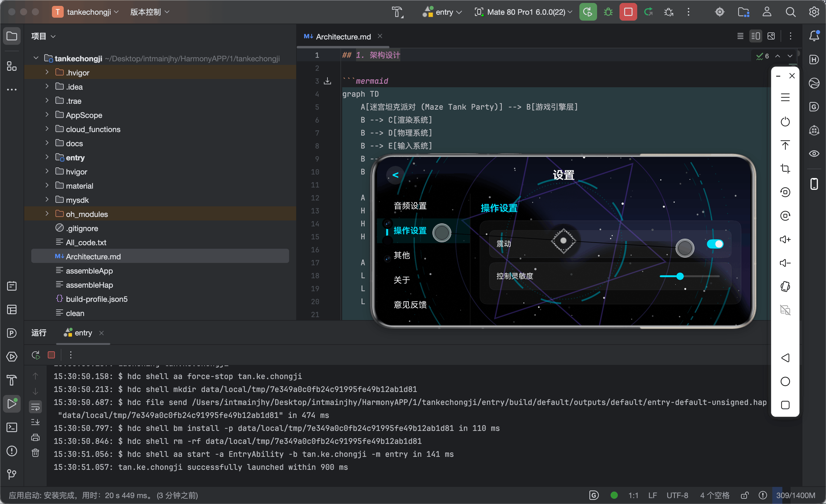This screenshot has width=826, height=504.
Task: Open Mate 80 Pro1 device selector dropdown
Action: pyautogui.click(x=523, y=12)
